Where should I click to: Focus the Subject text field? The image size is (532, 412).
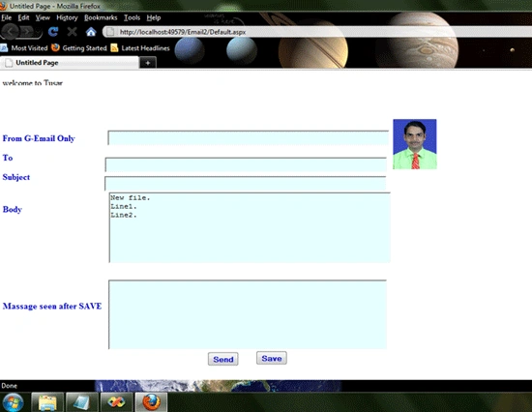pos(246,183)
